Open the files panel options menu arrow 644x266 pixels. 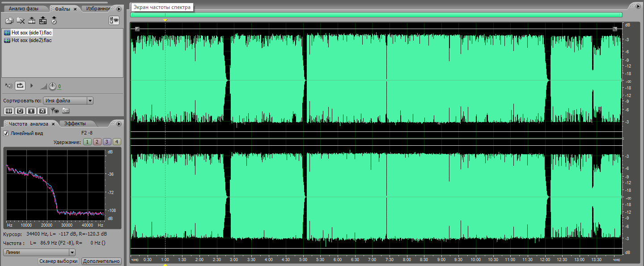tap(119, 9)
